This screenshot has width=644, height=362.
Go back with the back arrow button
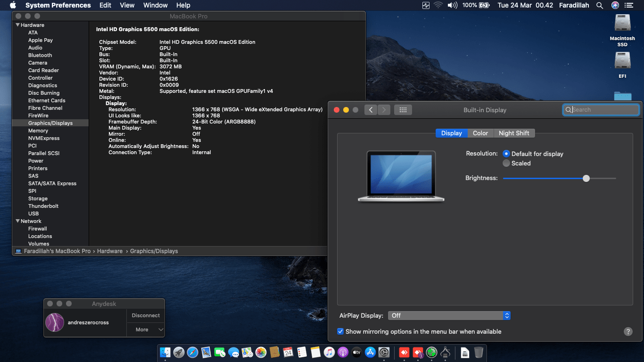tap(371, 110)
